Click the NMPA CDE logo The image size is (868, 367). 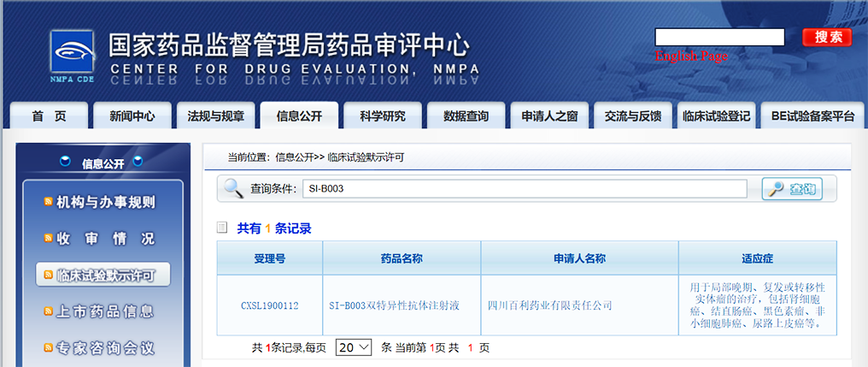pos(72,56)
